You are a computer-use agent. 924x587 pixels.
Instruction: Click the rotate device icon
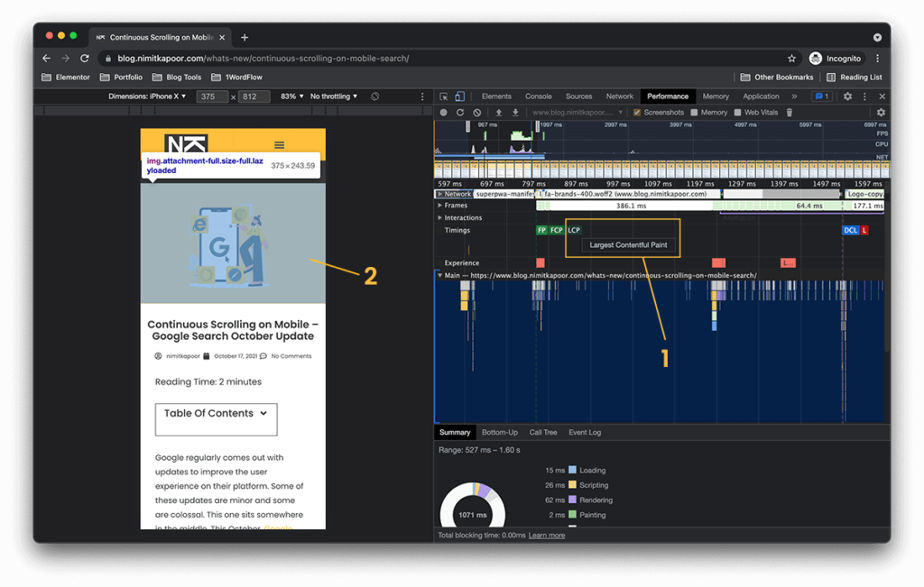click(x=374, y=96)
